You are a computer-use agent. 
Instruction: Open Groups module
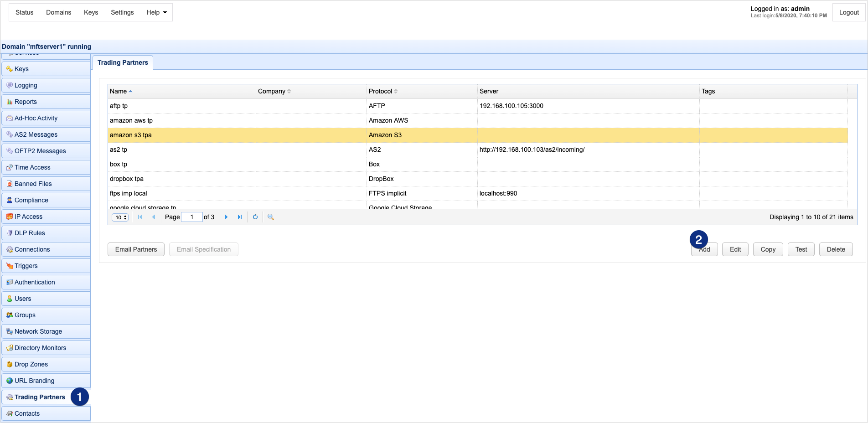coord(46,315)
